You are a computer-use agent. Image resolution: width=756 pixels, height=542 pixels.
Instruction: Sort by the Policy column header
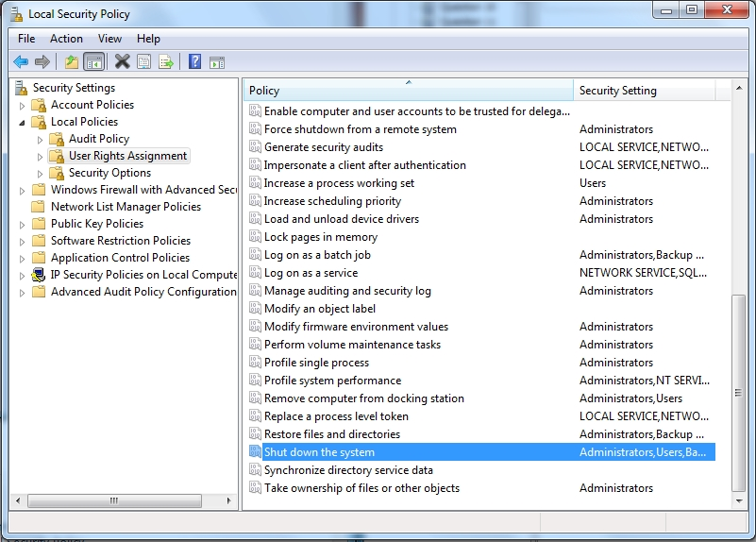coord(408,91)
